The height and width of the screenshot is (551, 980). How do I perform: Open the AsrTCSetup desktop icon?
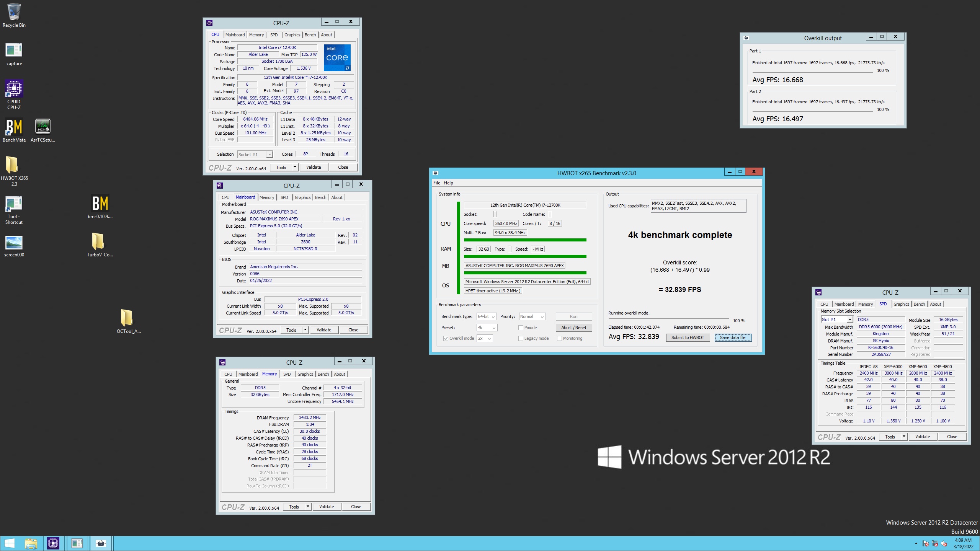(x=42, y=130)
